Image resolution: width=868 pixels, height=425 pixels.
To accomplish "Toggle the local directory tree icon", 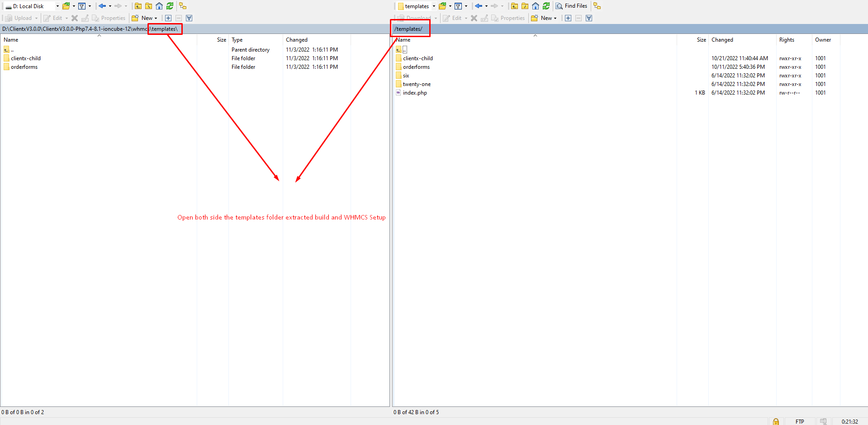I will [x=183, y=6].
